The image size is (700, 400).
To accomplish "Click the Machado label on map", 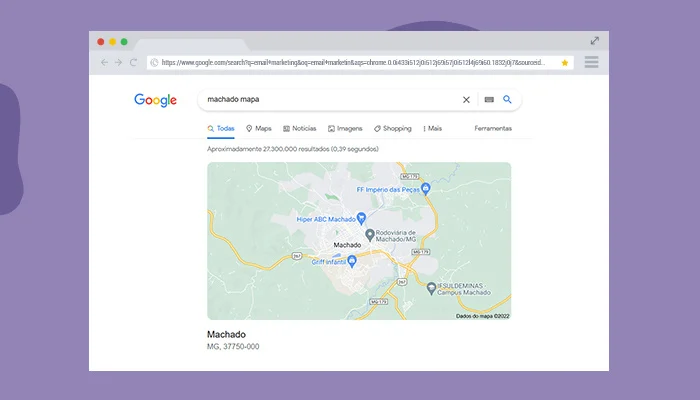I will coord(347,245).
